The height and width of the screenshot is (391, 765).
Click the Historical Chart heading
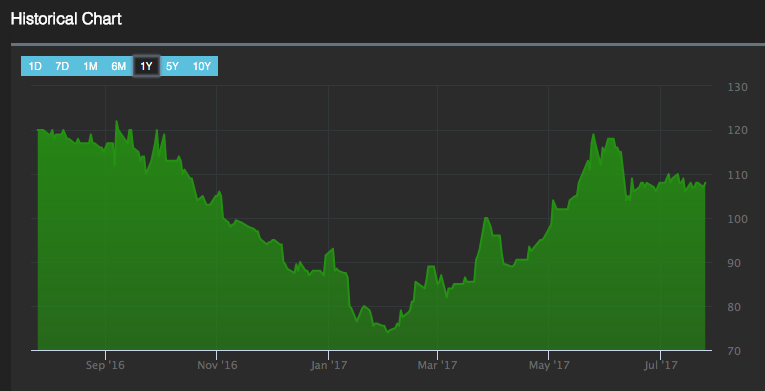pos(66,20)
